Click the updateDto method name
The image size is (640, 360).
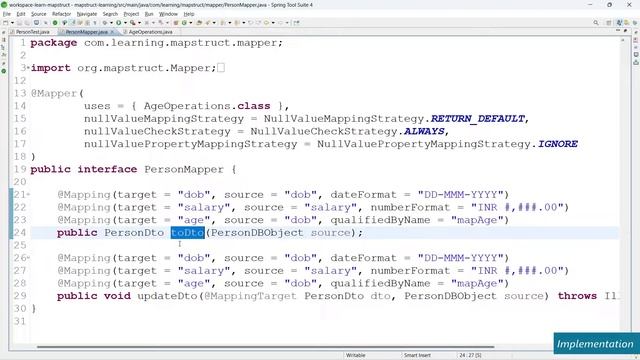[x=167, y=296]
